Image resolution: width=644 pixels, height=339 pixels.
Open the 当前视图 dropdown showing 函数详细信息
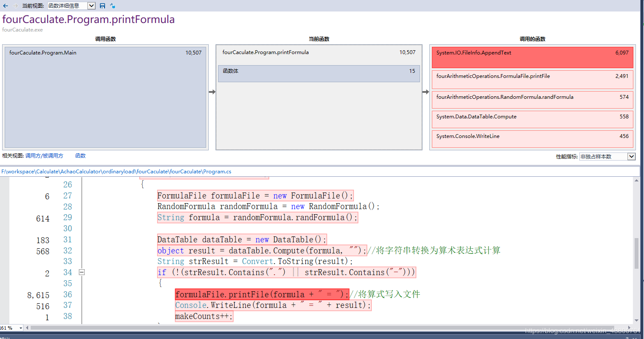tap(71, 6)
